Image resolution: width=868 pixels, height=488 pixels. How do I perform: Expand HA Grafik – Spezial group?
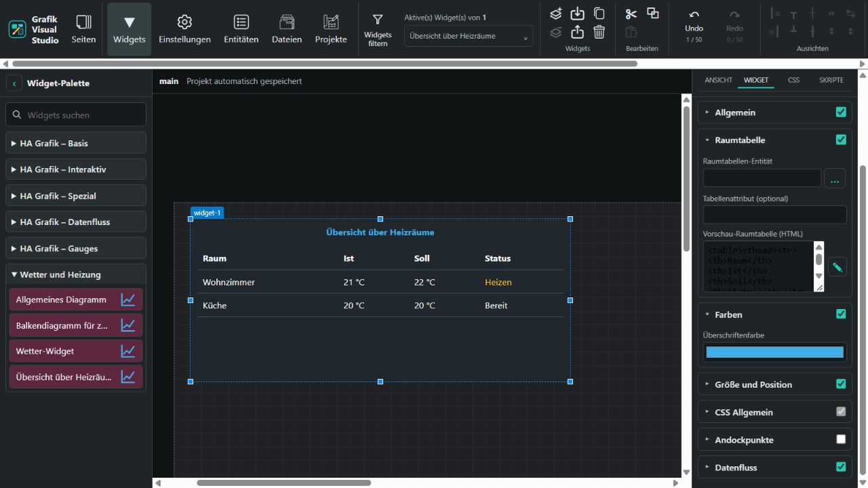click(x=76, y=196)
